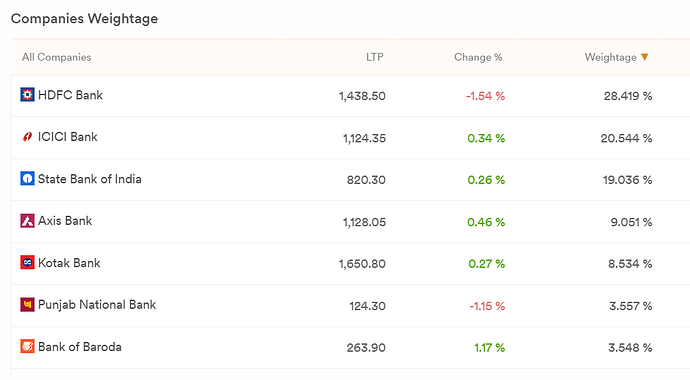Viewport: 690px width, 380px height.
Task: Open the HDFC Bank company link
Action: click(x=70, y=95)
